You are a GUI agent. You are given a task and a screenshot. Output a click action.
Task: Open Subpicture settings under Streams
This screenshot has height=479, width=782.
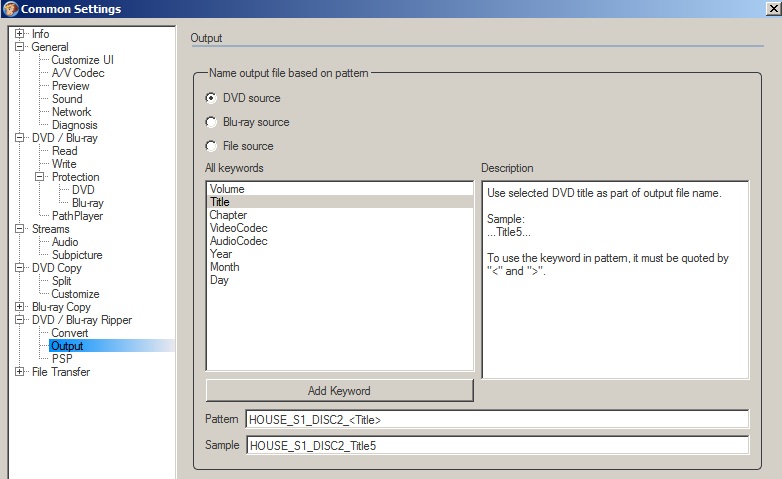click(77, 255)
